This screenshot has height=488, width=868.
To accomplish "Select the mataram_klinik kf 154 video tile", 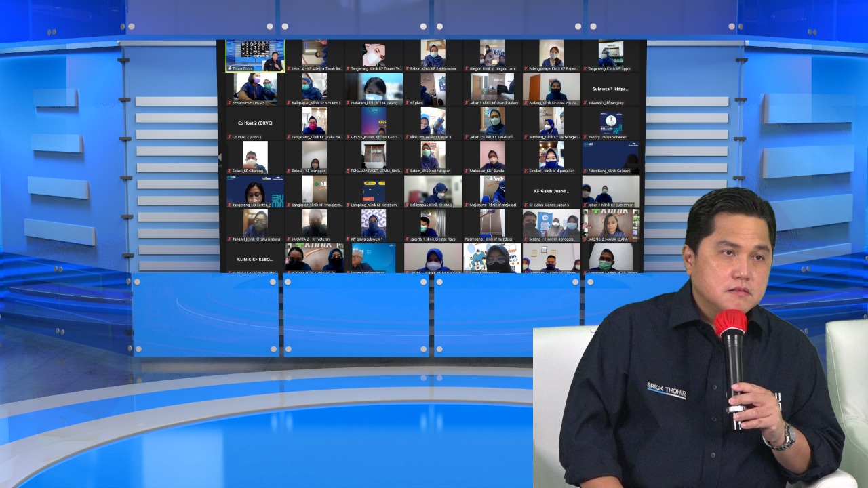I will [x=374, y=89].
